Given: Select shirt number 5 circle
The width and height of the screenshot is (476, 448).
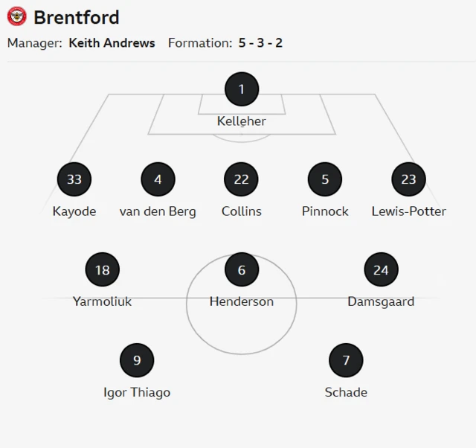Looking at the screenshot, I should tap(325, 179).
